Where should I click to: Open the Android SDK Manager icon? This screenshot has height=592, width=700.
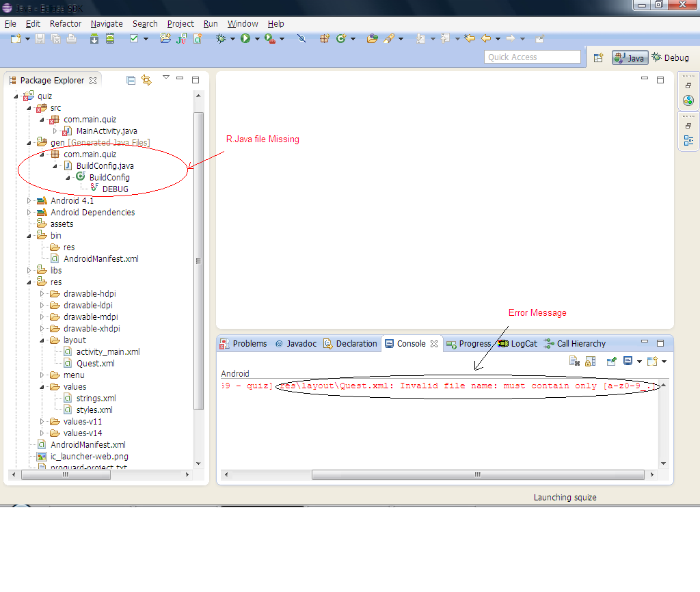(x=94, y=39)
